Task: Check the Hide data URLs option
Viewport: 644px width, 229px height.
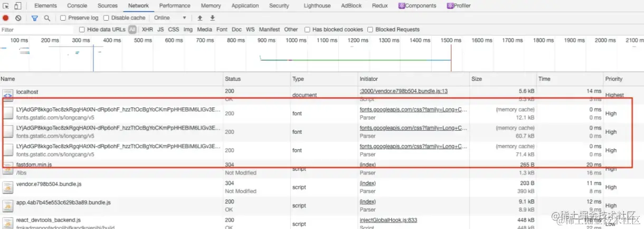Action: tap(82, 30)
